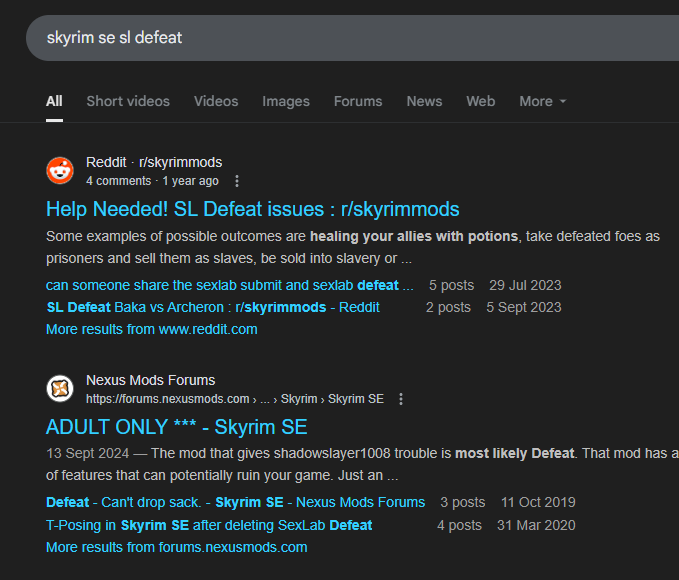
Task: Open 'can someone share the sexlab submit' link
Action: pyautogui.click(x=230, y=285)
